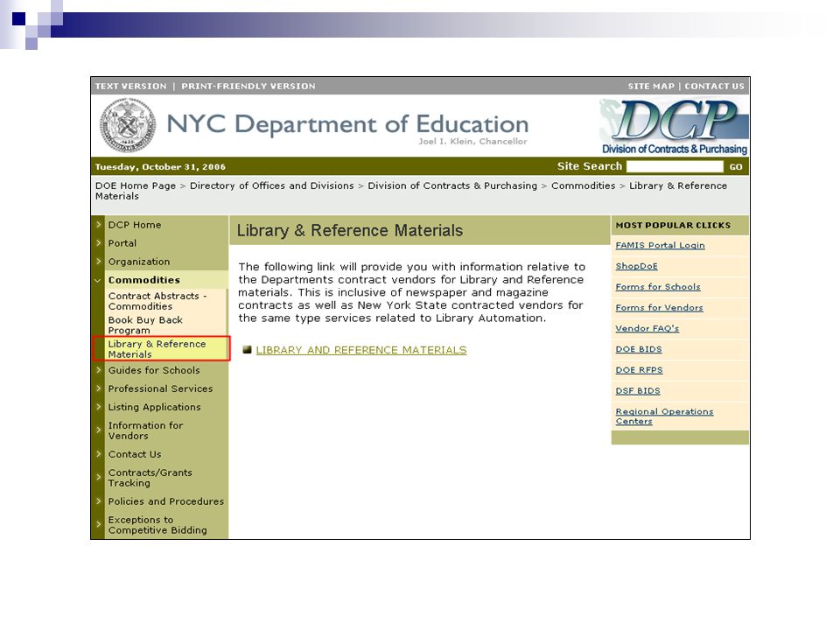840x630 pixels.
Task: Expand arrow next to Contracts/Grants Tracking
Action: pos(98,478)
